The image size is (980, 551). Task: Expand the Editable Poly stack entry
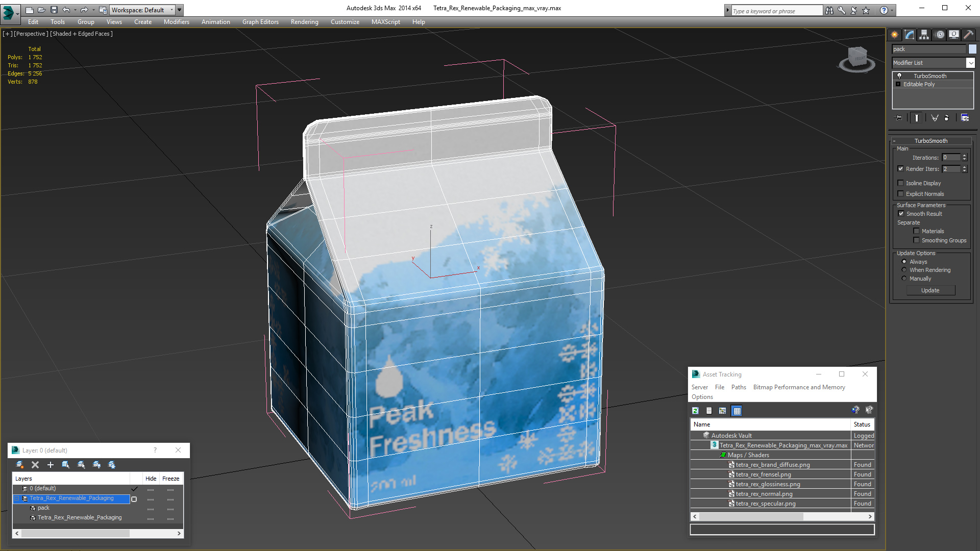898,84
